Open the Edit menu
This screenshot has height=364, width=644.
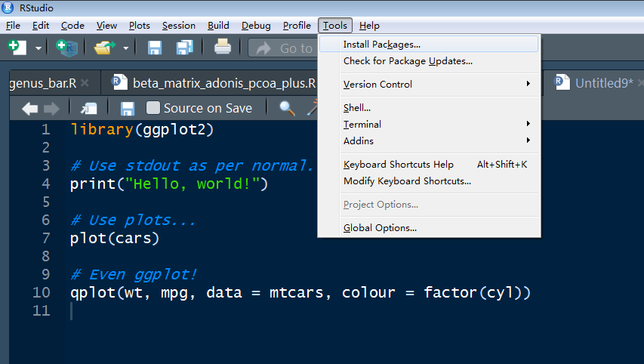pyautogui.click(x=41, y=26)
